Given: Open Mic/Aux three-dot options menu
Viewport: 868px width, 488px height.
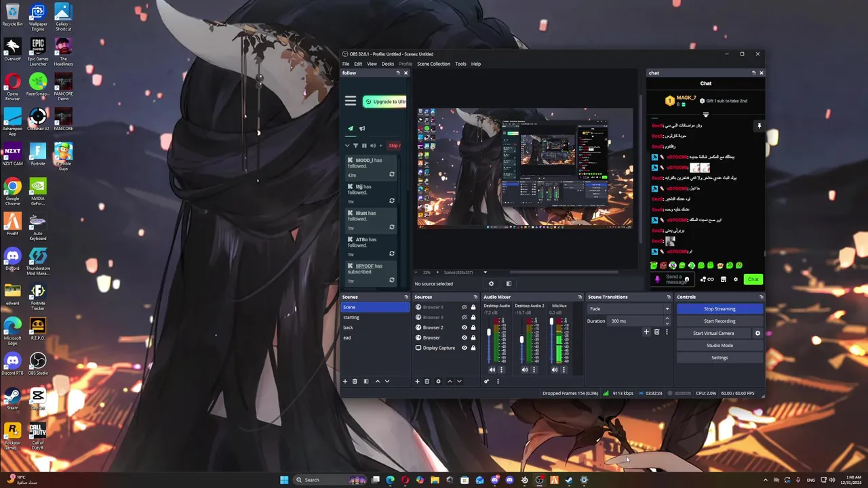Looking at the screenshot, I should click(x=564, y=369).
